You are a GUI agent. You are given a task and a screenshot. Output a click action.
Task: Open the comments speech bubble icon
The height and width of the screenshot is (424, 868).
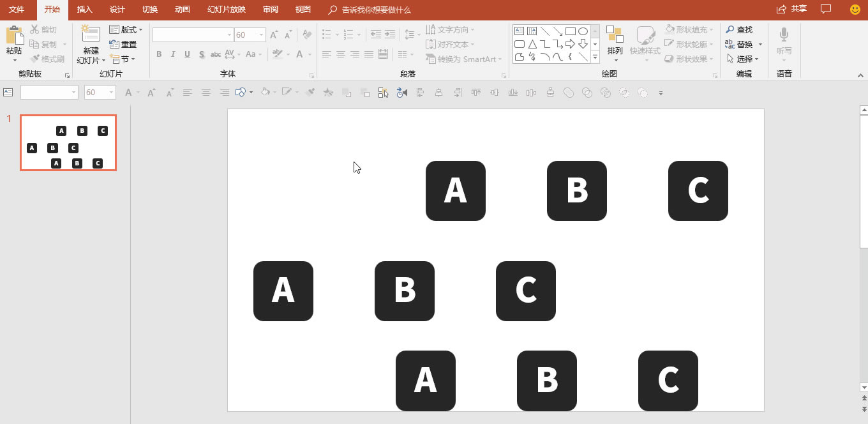click(826, 10)
